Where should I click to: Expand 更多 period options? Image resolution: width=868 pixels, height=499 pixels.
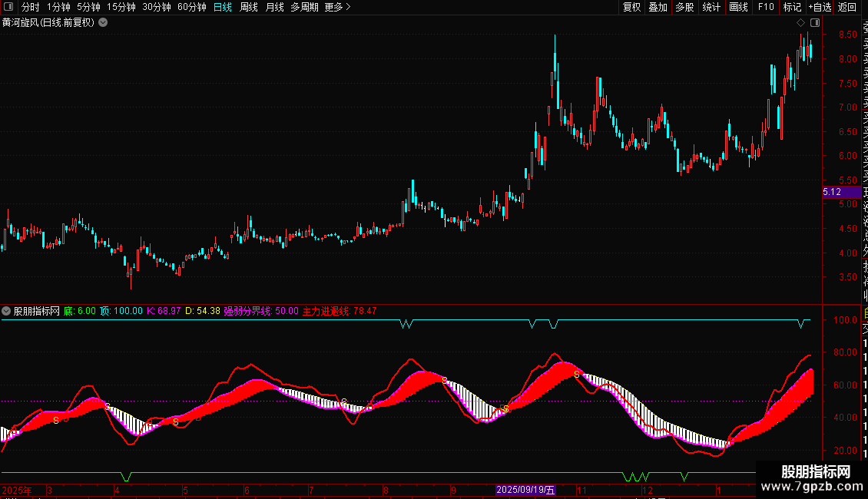[x=337, y=7]
